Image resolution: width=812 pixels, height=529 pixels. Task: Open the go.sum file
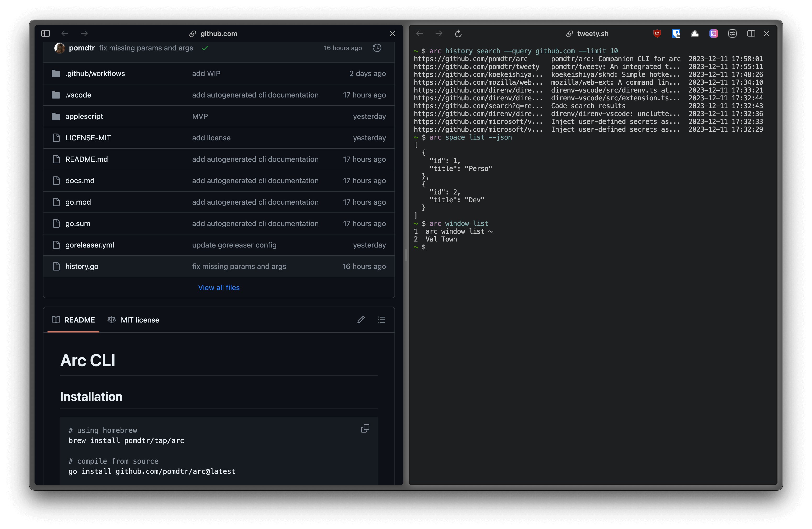pos(78,224)
